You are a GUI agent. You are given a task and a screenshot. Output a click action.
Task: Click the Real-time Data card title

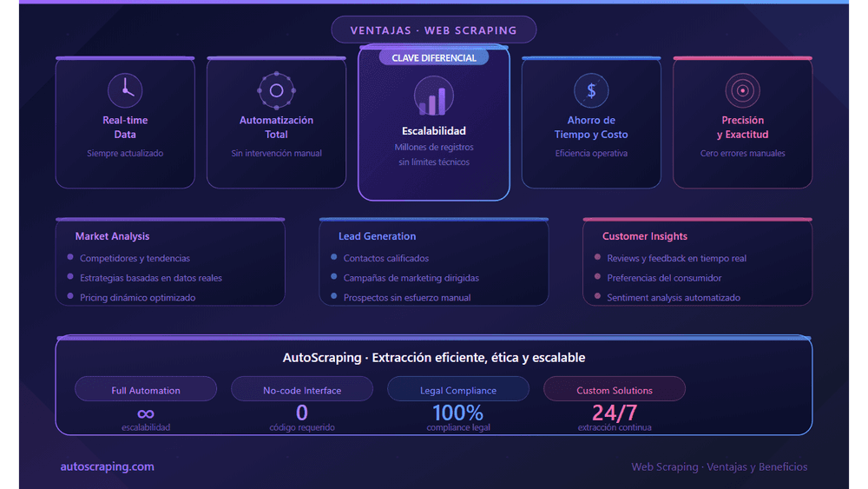pos(125,128)
